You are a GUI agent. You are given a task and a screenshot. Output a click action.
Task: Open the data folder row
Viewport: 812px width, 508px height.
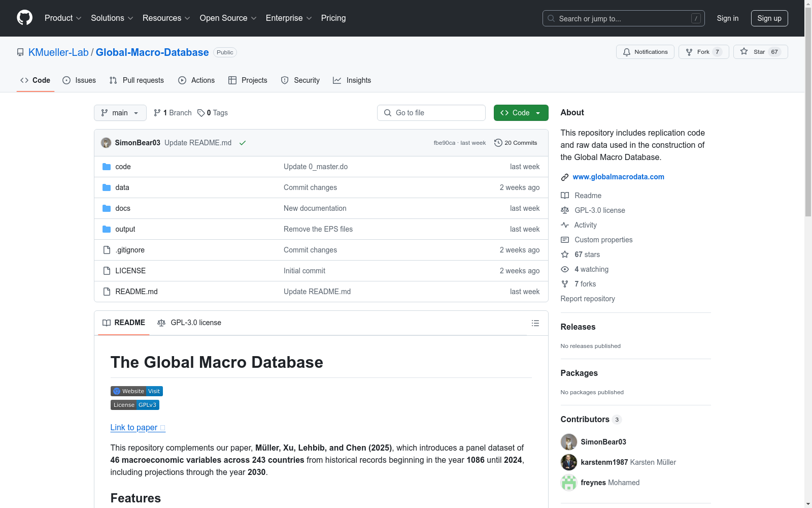321,187
